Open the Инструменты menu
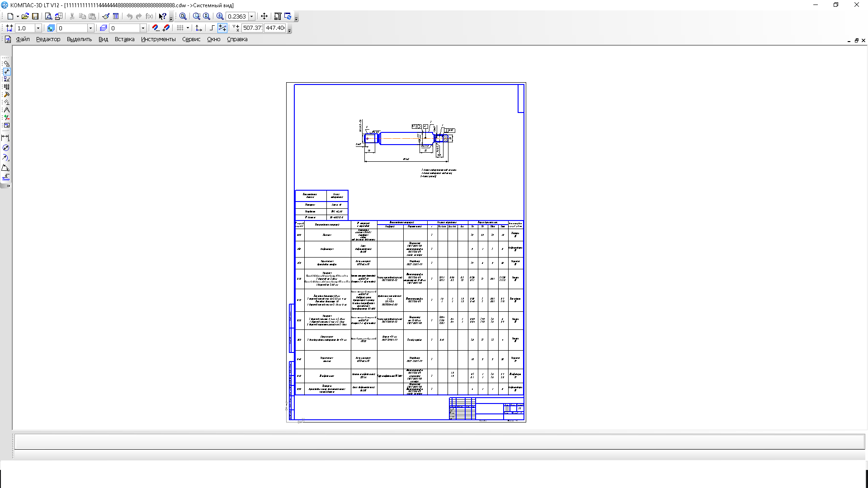Screen dimensions: 868x488 click(158, 39)
